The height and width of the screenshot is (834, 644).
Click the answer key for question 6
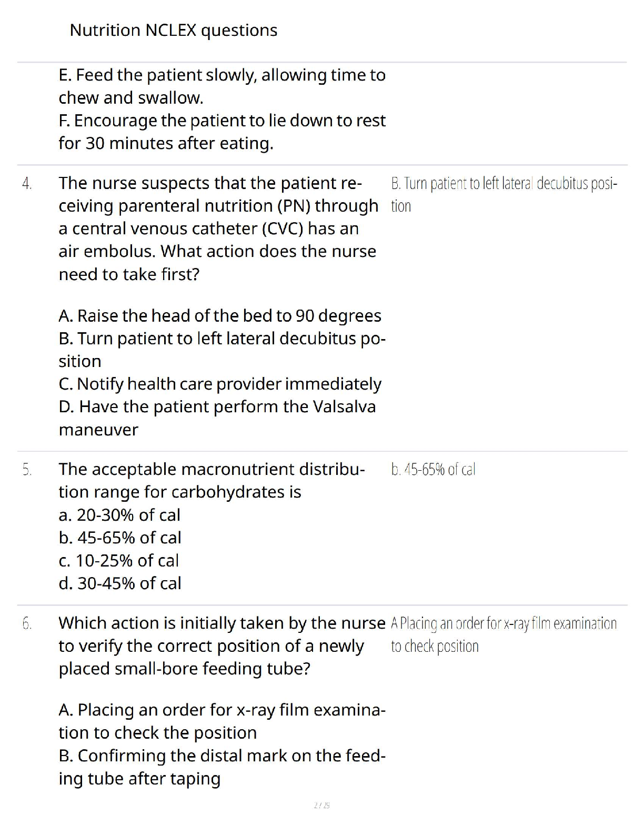coord(504,635)
